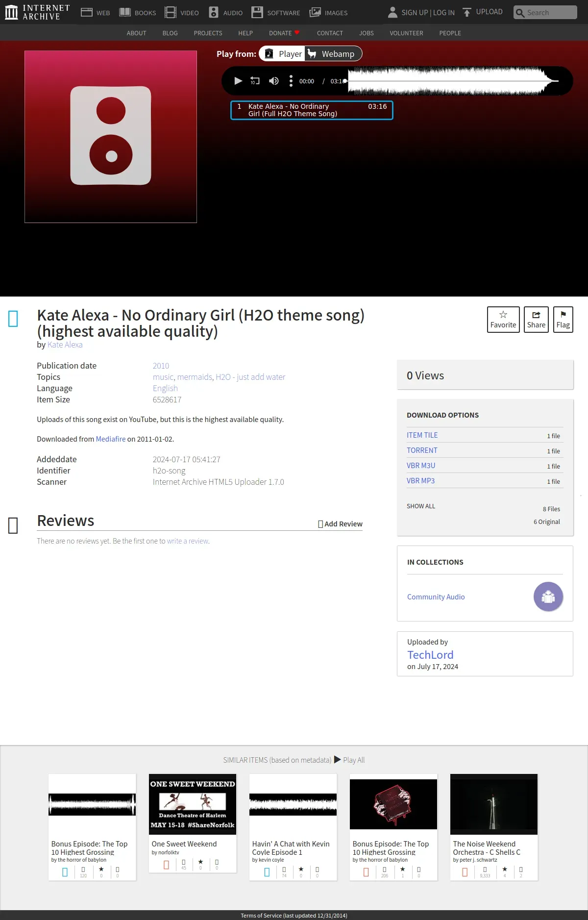Open the English language link
The width and height of the screenshot is (588, 920).
[x=165, y=388]
